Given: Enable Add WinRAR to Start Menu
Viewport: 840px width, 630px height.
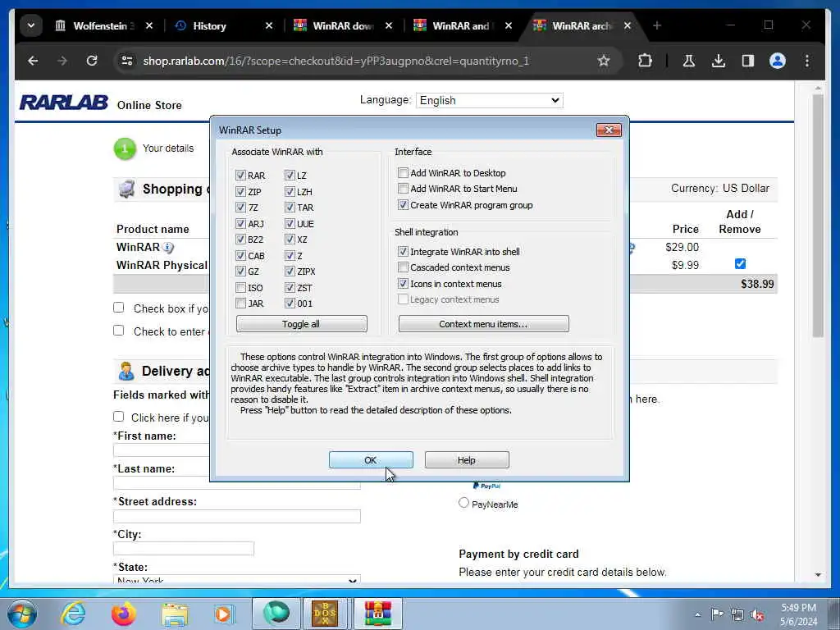Looking at the screenshot, I should tap(403, 189).
